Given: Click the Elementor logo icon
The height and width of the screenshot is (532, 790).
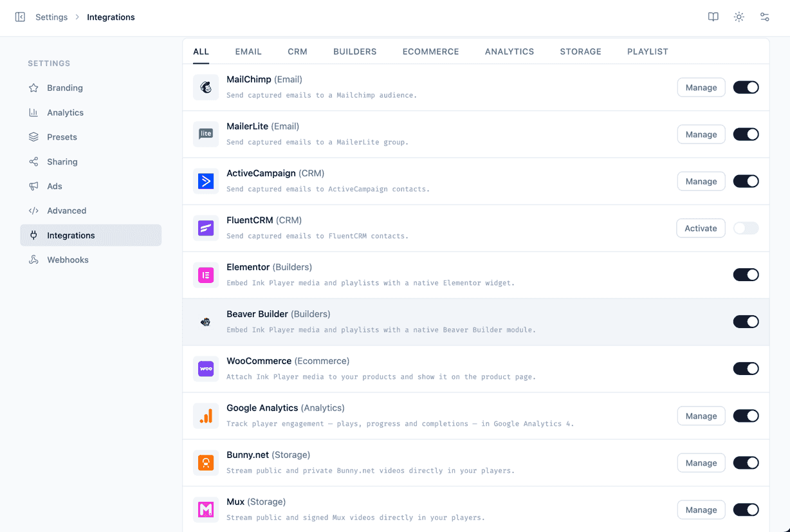Looking at the screenshot, I should coord(206,275).
